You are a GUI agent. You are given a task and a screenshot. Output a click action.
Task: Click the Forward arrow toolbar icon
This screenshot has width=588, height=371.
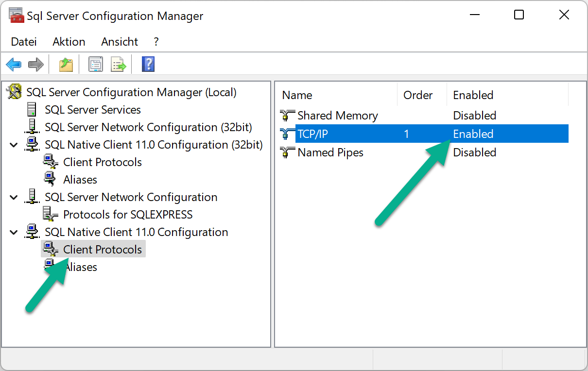(x=36, y=64)
